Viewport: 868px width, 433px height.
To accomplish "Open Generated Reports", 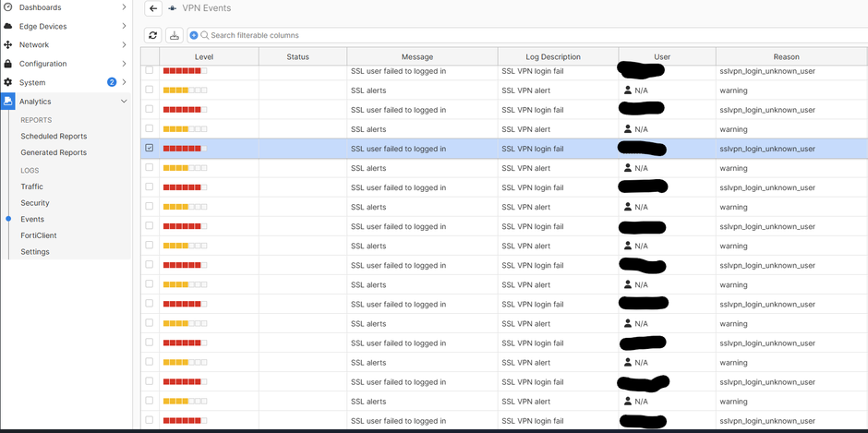I will click(x=54, y=152).
